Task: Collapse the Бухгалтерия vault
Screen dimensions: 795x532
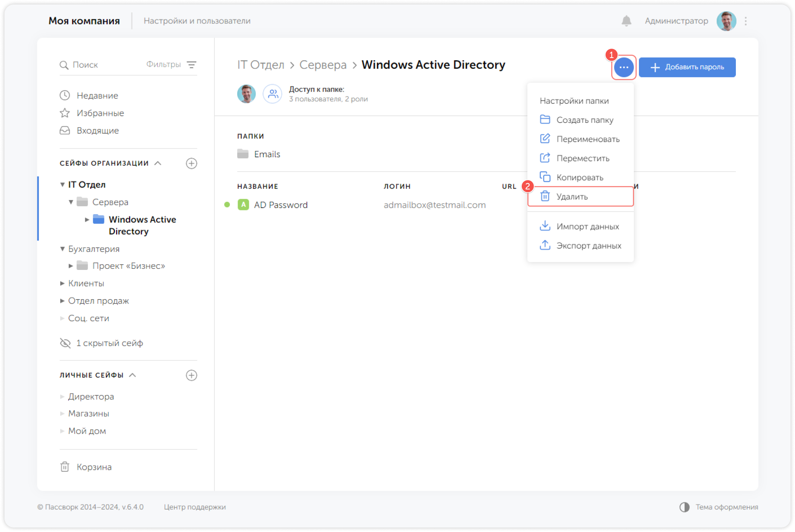Action: click(63, 249)
